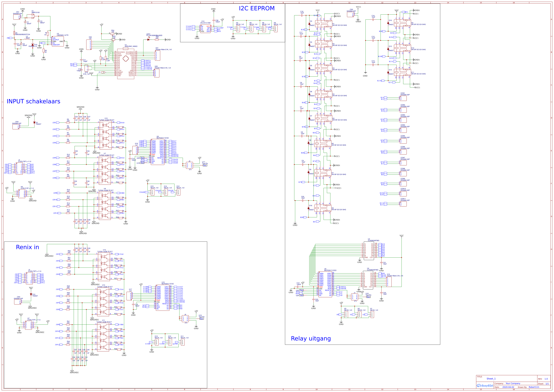Viewport: 554px width, 392px height.
Task: Click the REV value '1.0'
Action: pyautogui.click(x=546, y=379)
